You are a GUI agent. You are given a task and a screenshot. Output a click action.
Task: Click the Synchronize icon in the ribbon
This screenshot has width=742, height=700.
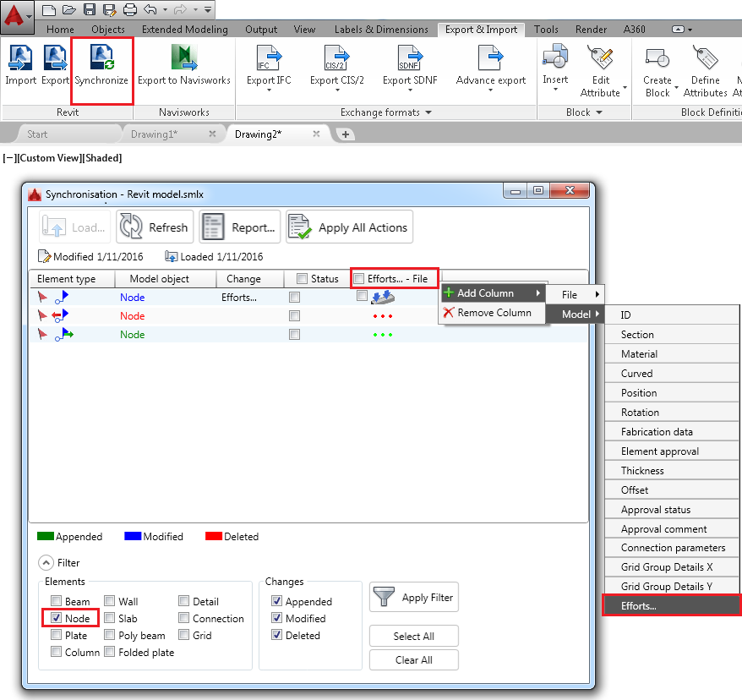click(x=102, y=57)
